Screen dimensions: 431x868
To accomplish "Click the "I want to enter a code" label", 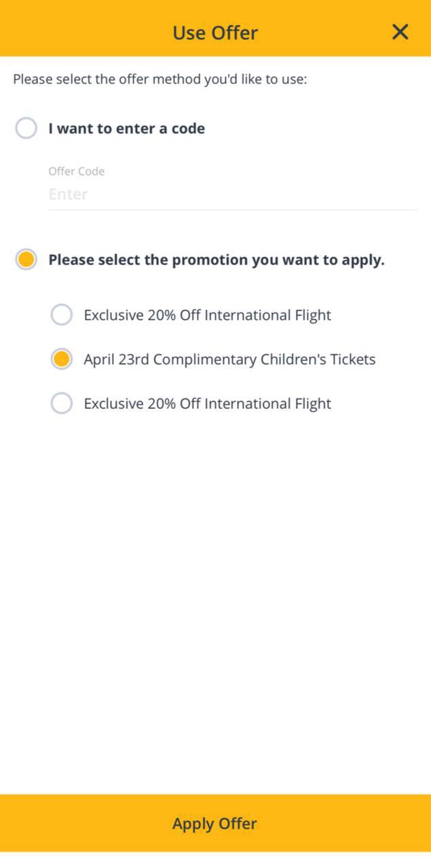I will click(x=126, y=128).
